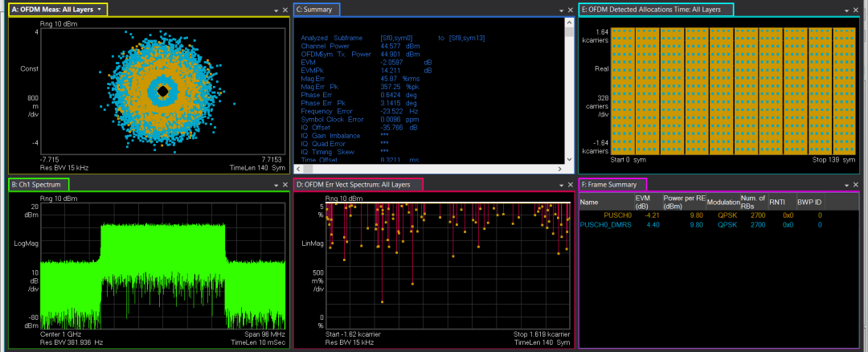Click the Modulation column header

pyautogui.click(x=723, y=203)
